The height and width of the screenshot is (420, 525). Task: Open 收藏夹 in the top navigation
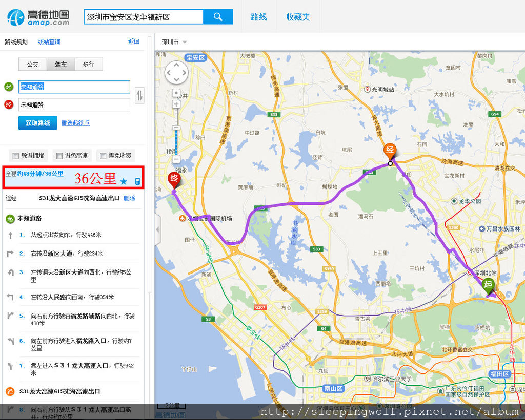298,17
